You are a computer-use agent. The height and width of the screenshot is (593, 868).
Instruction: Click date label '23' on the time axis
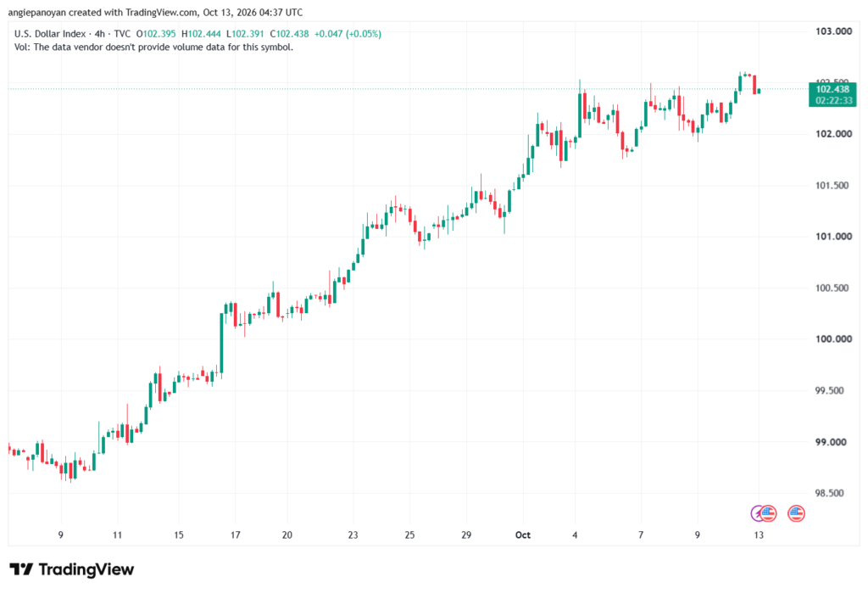pos(353,534)
